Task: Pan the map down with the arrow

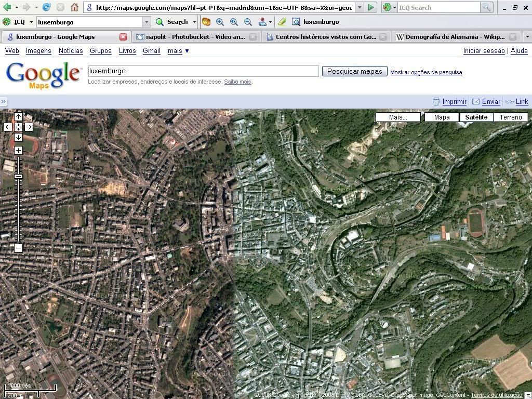Action: (x=18, y=137)
